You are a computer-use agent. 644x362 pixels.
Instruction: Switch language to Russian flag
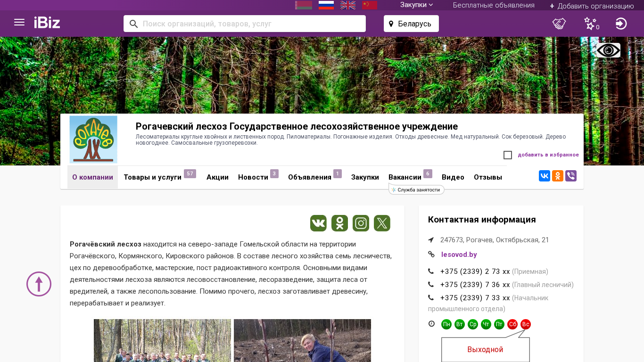[326, 5]
